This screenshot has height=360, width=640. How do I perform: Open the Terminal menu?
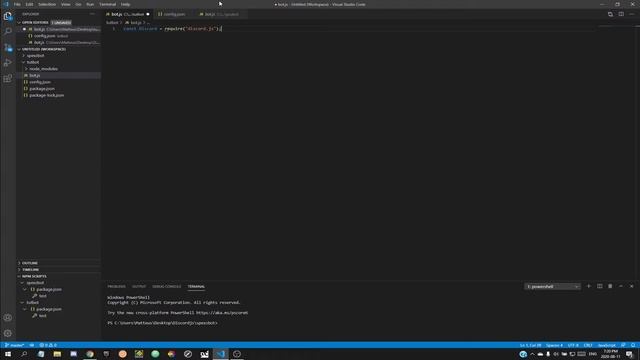[x=107, y=4]
